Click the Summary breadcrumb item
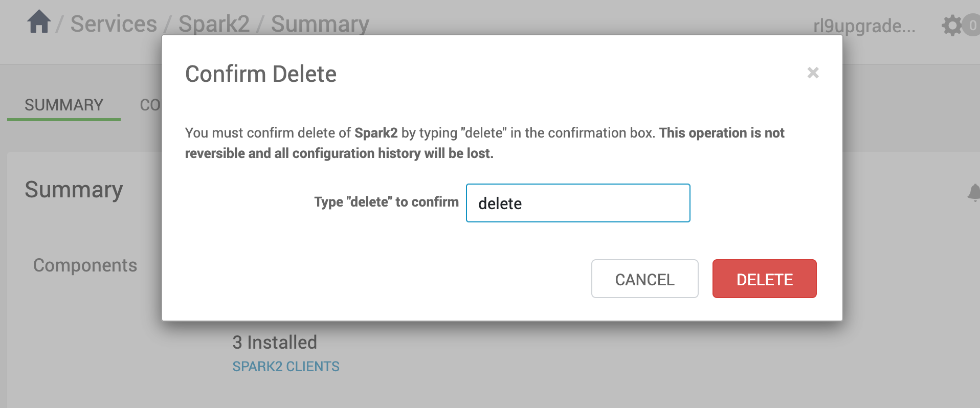This screenshot has width=980, height=408. click(320, 24)
